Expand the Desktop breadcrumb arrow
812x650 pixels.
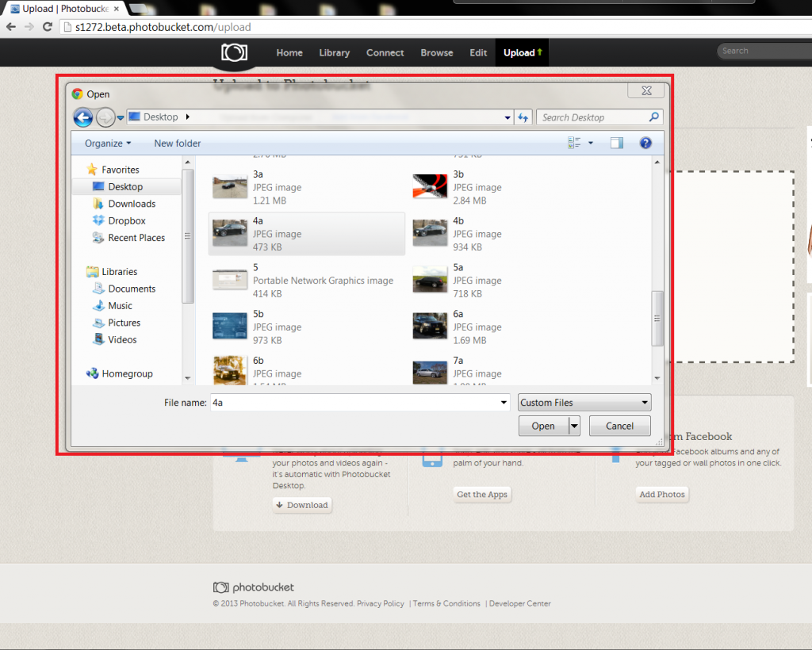click(187, 117)
